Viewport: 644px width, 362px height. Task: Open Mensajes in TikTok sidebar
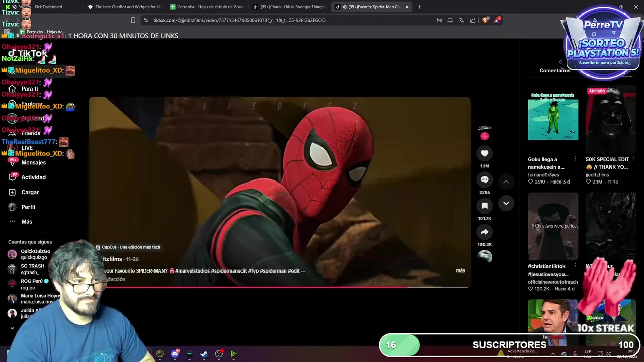tap(33, 163)
